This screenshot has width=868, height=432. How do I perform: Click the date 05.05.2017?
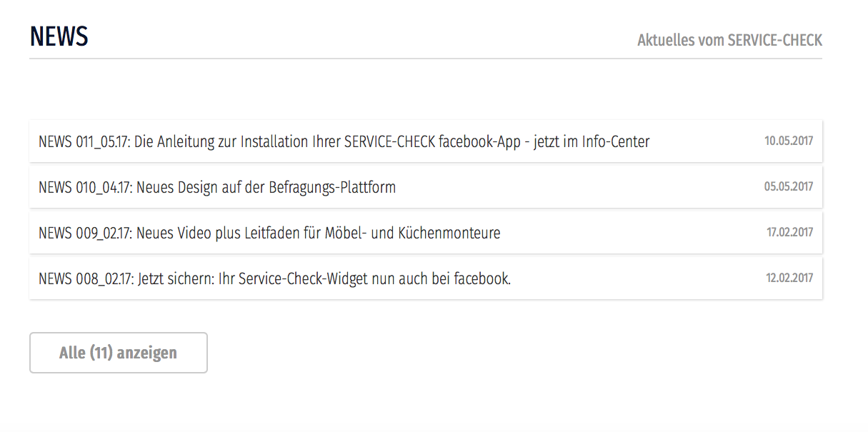tap(789, 186)
